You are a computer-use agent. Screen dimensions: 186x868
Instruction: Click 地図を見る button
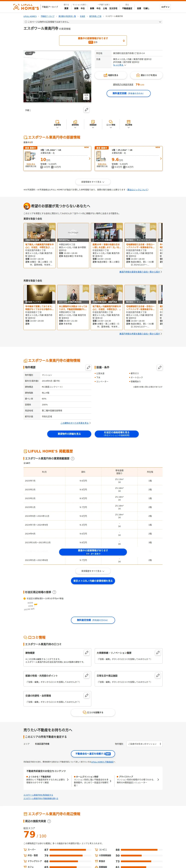(111, 75)
